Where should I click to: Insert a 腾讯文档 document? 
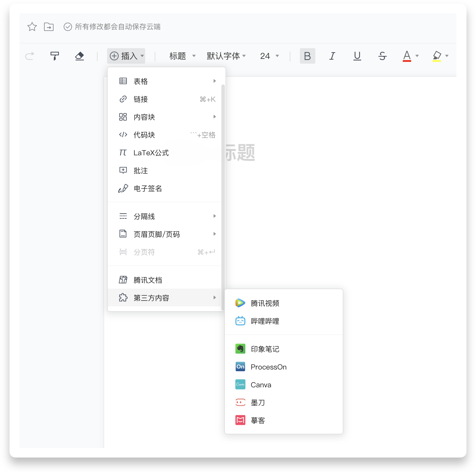pos(165,280)
